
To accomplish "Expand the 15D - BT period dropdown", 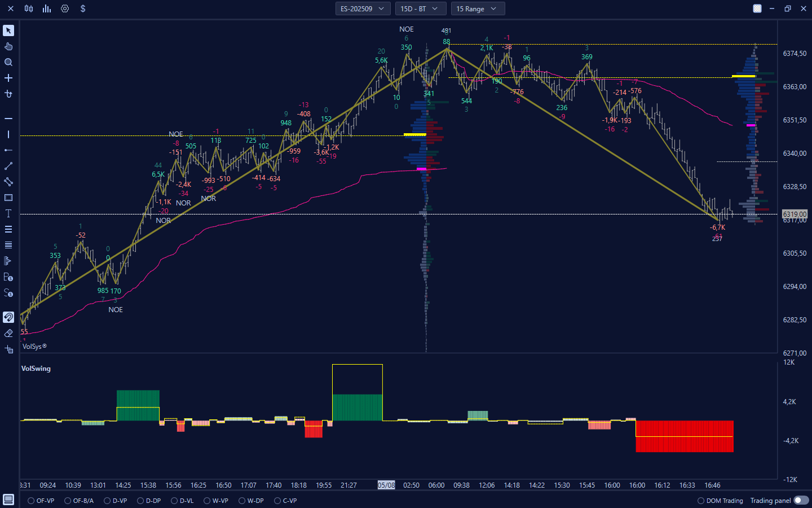I will (421, 8).
